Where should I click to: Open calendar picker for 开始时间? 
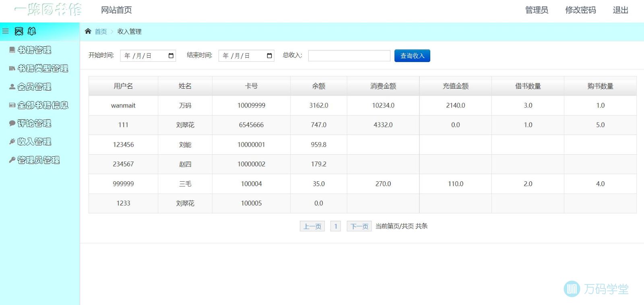pos(171,56)
